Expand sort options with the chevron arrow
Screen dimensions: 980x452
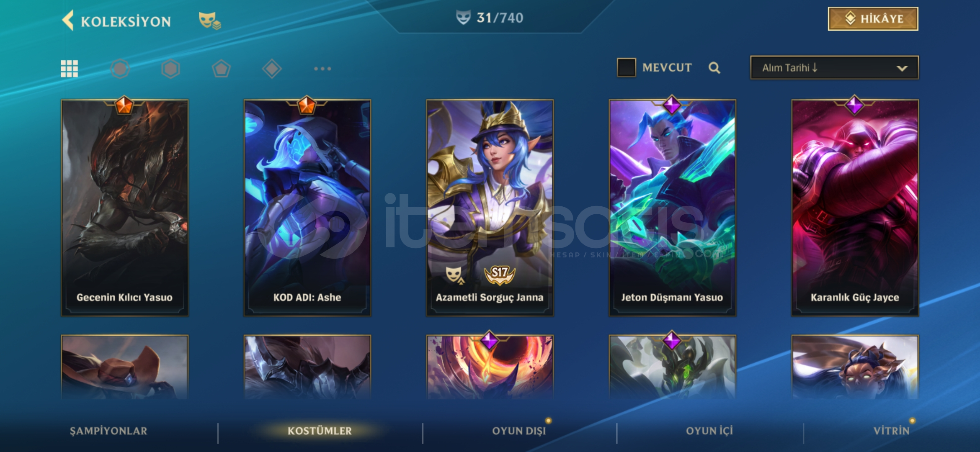coord(902,68)
